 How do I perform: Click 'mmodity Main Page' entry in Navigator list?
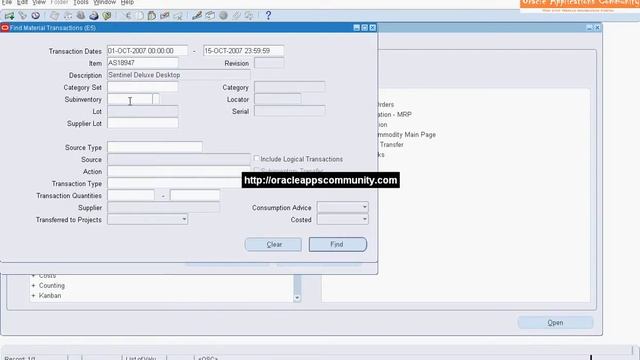tap(407, 135)
